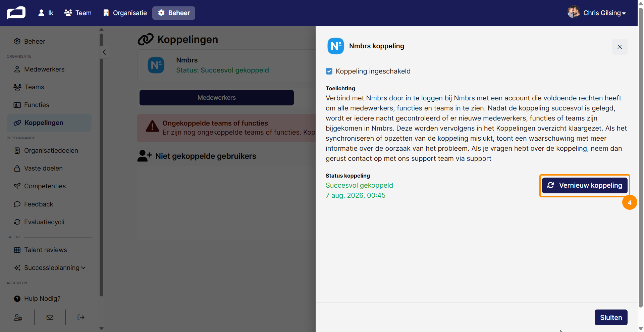Click the Vernieuw koppeling button
The image size is (644, 332).
(585, 185)
